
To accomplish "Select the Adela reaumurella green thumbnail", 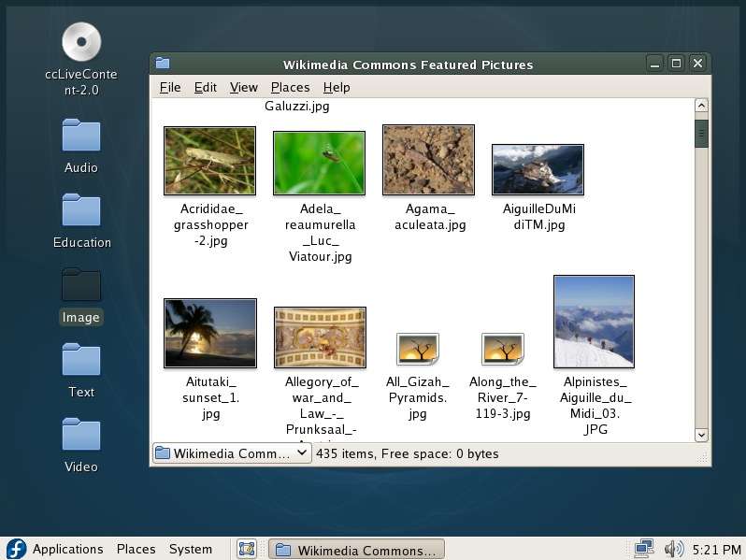I will [319, 164].
